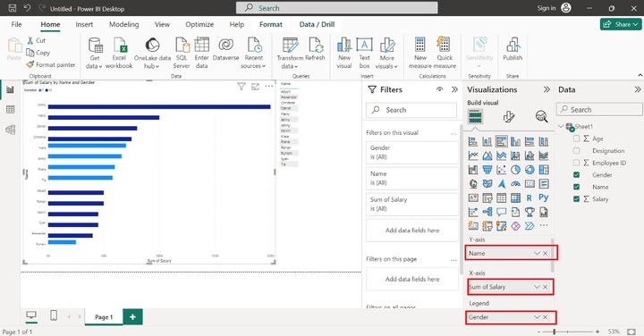Open the chart's More options ellipsis
Image resolution: width=644 pixels, height=336 pixels.
click(269, 86)
